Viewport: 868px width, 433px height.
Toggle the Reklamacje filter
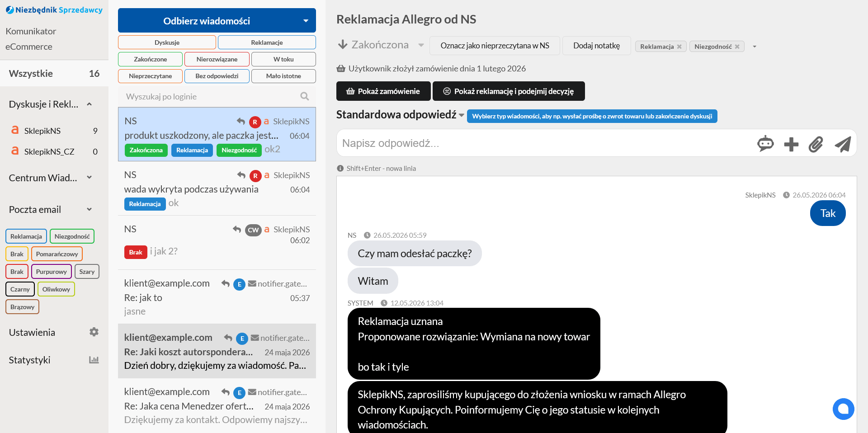click(267, 42)
